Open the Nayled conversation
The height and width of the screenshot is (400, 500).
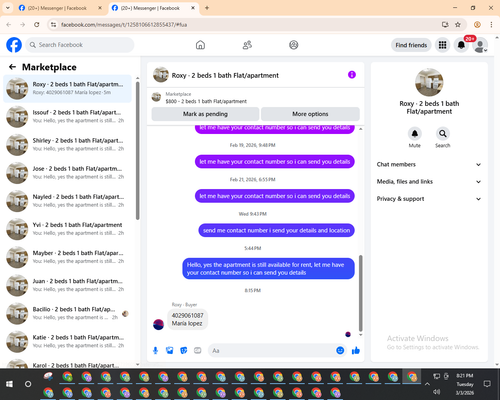(x=67, y=201)
